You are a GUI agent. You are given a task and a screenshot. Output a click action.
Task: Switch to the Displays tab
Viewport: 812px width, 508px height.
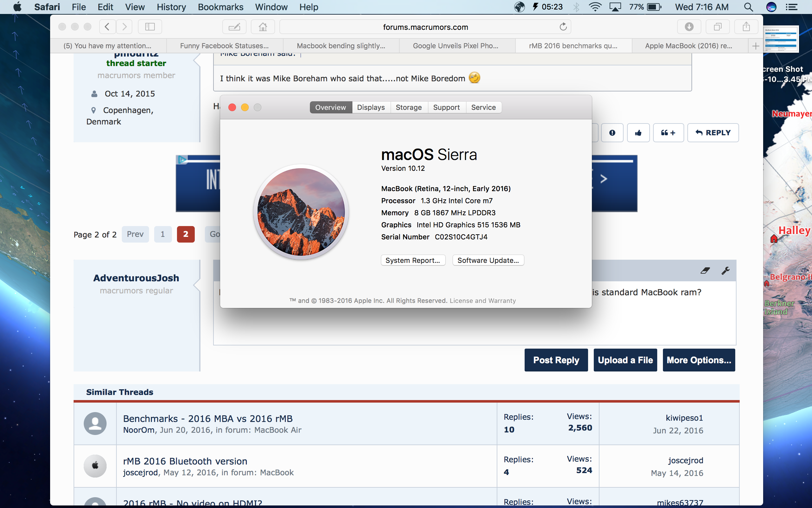[371, 107]
